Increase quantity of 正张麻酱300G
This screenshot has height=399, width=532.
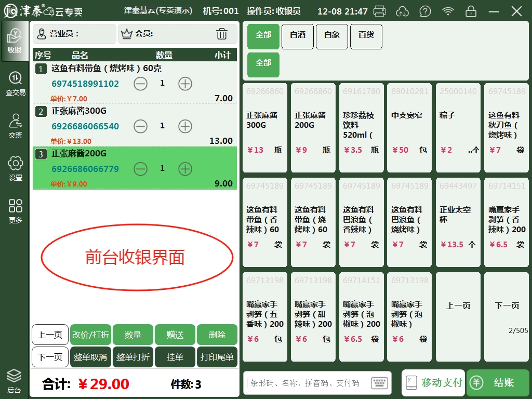pyautogui.click(x=185, y=126)
